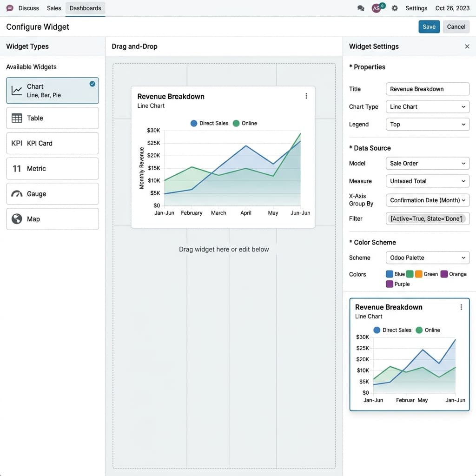This screenshot has height=476, width=476.
Task: Click the Metric widget 11 icon
Action: coord(17,168)
